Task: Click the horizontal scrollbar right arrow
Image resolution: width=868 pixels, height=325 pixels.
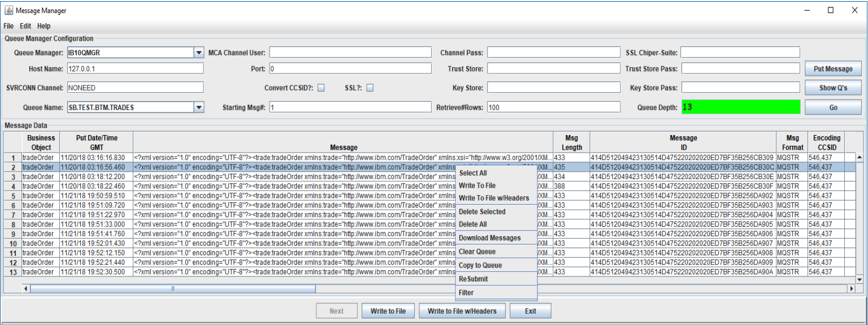Action: pos(852,289)
